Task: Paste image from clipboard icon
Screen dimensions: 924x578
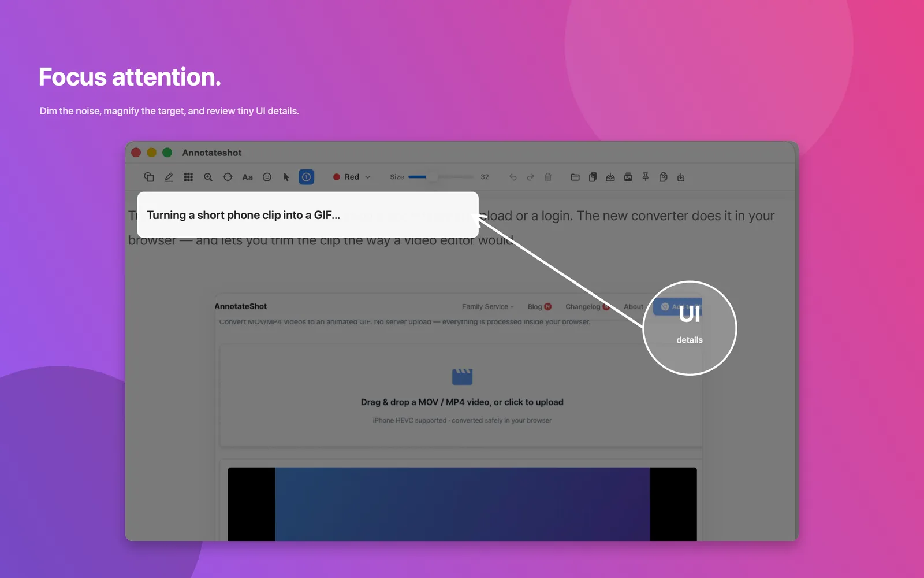Action: tap(593, 177)
